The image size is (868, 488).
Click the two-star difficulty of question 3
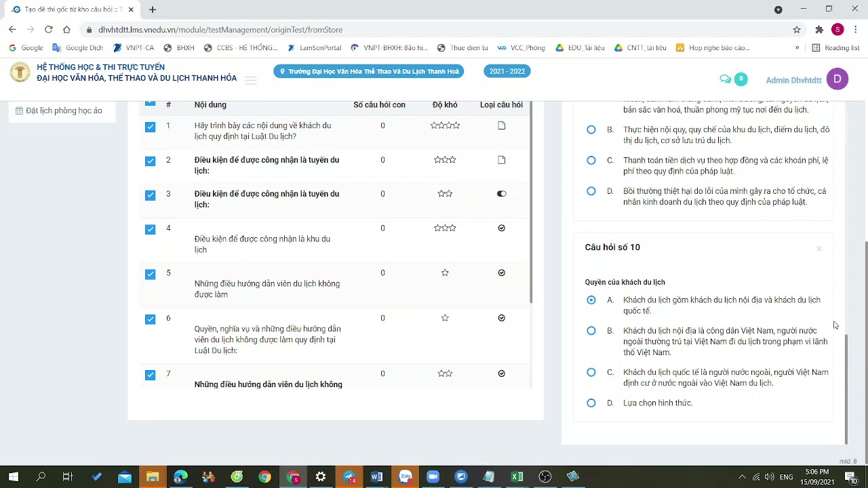[x=445, y=194]
